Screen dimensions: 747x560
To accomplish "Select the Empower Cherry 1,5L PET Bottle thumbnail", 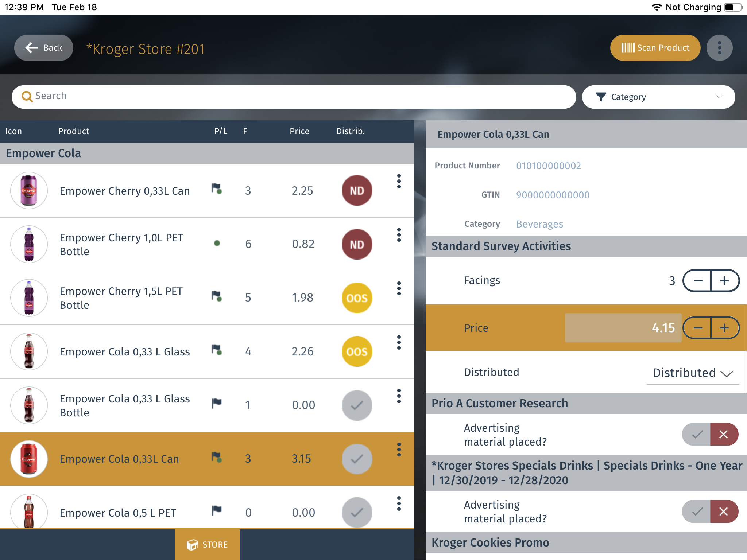I will (x=29, y=298).
